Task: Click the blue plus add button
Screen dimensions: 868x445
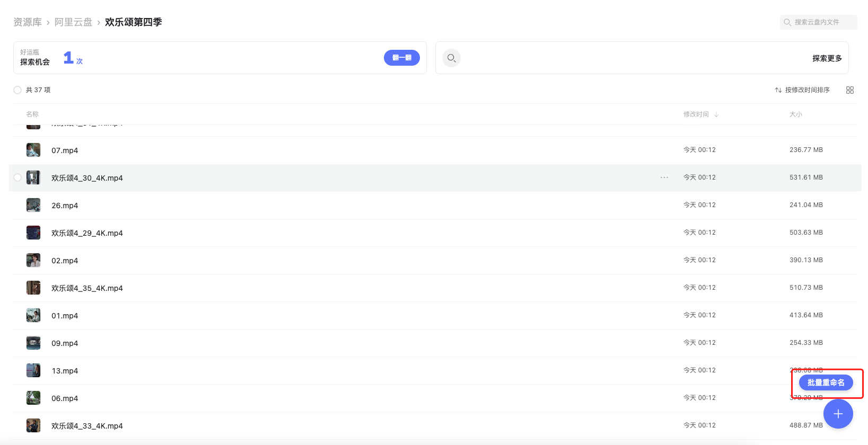Action: 838,414
